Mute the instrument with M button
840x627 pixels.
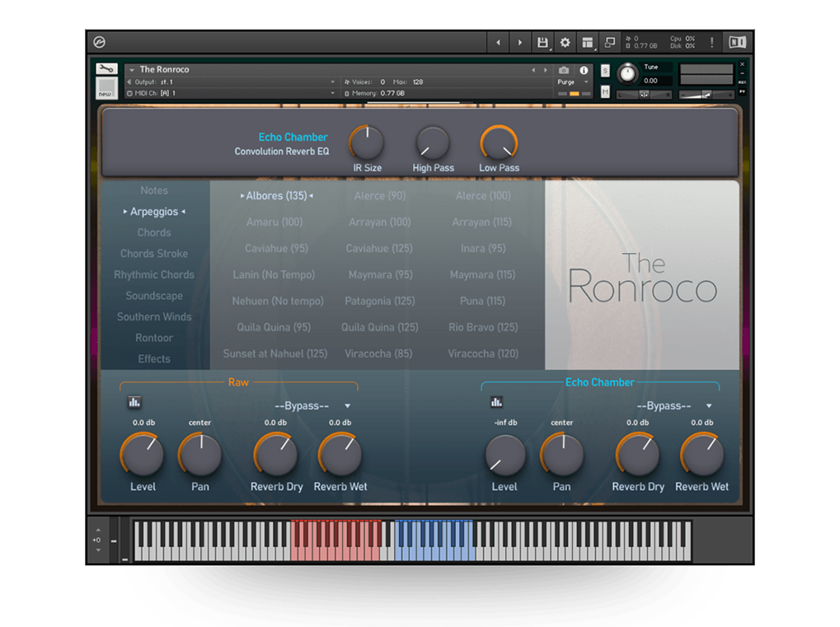[605, 92]
